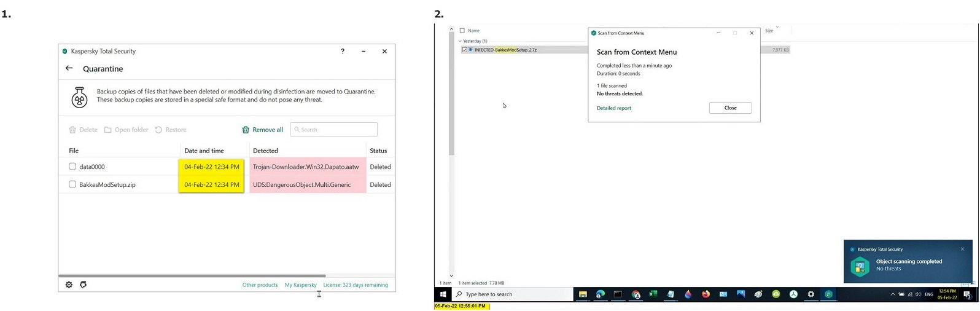Select the data0000 file name
Screen dimensions: 980x311
(x=92, y=167)
